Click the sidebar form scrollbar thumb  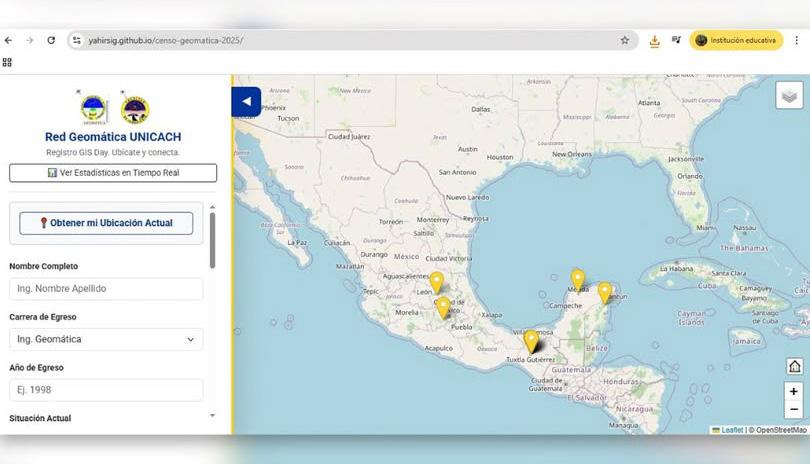tap(212, 240)
